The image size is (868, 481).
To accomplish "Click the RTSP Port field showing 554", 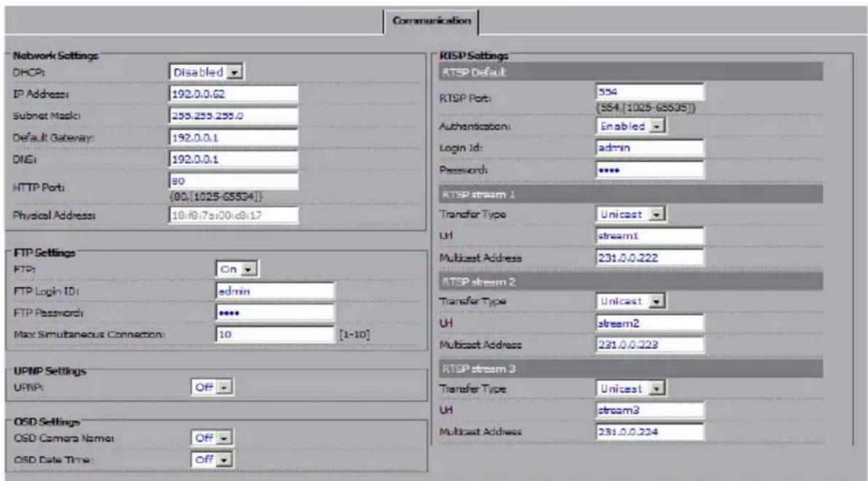I will [x=650, y=92].
